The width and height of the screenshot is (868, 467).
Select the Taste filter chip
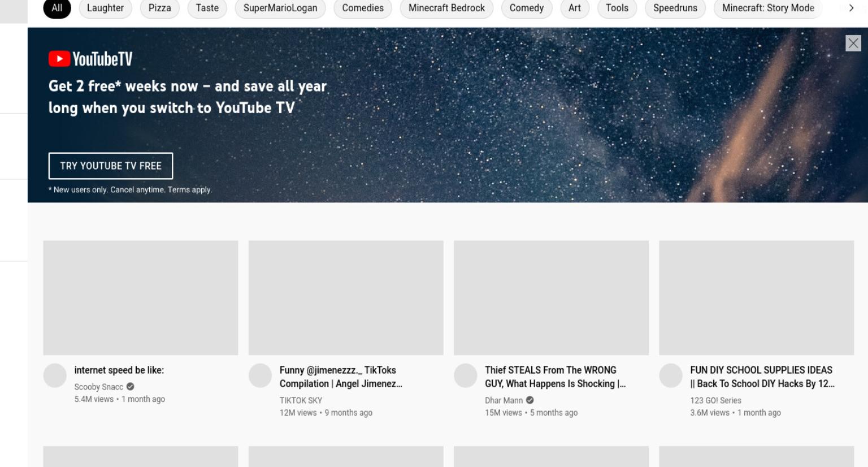207,8
